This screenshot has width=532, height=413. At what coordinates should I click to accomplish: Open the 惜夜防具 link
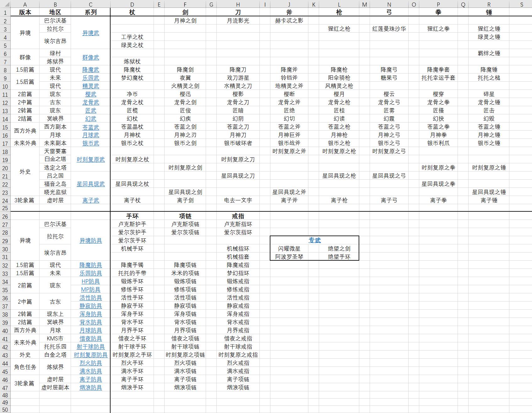(90, 339)
